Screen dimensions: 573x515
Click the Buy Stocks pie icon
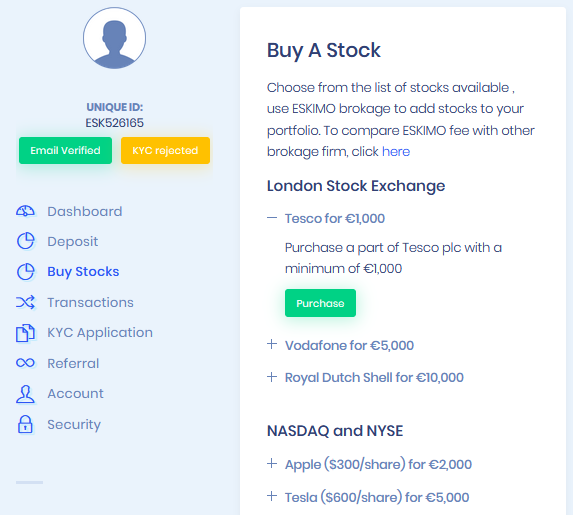click(25, 272)
